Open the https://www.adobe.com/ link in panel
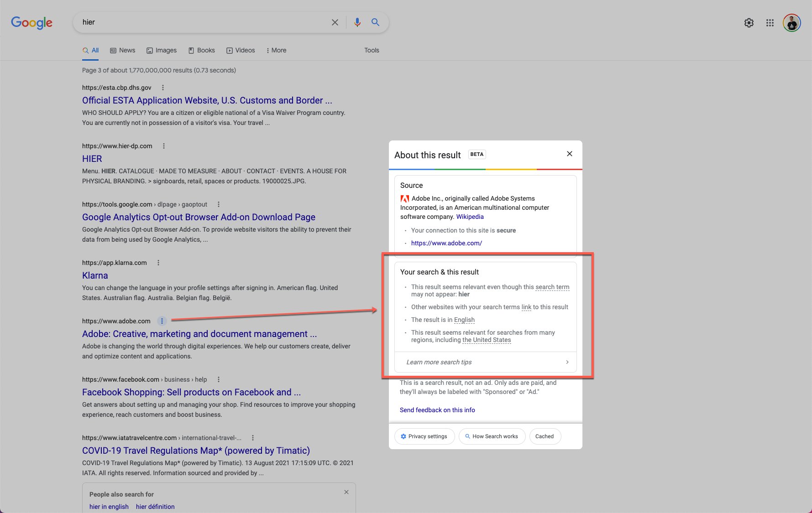812x513 pixels. tap(446, 243)
